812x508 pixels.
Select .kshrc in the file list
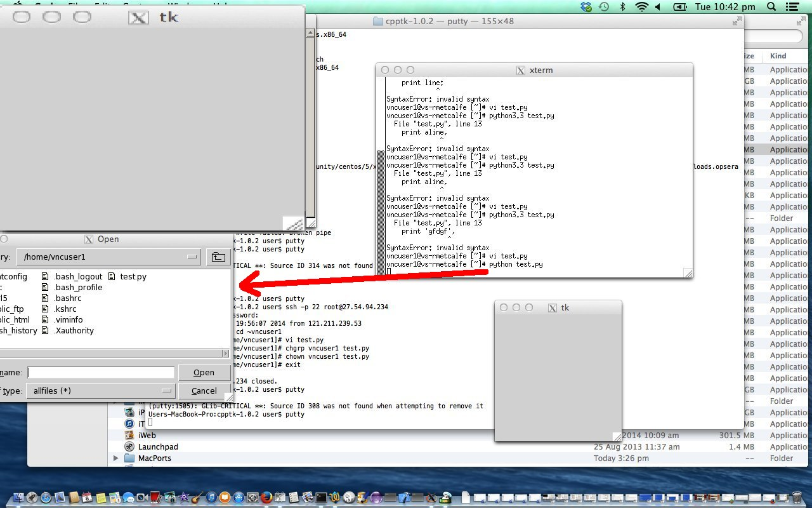point(65,309)
